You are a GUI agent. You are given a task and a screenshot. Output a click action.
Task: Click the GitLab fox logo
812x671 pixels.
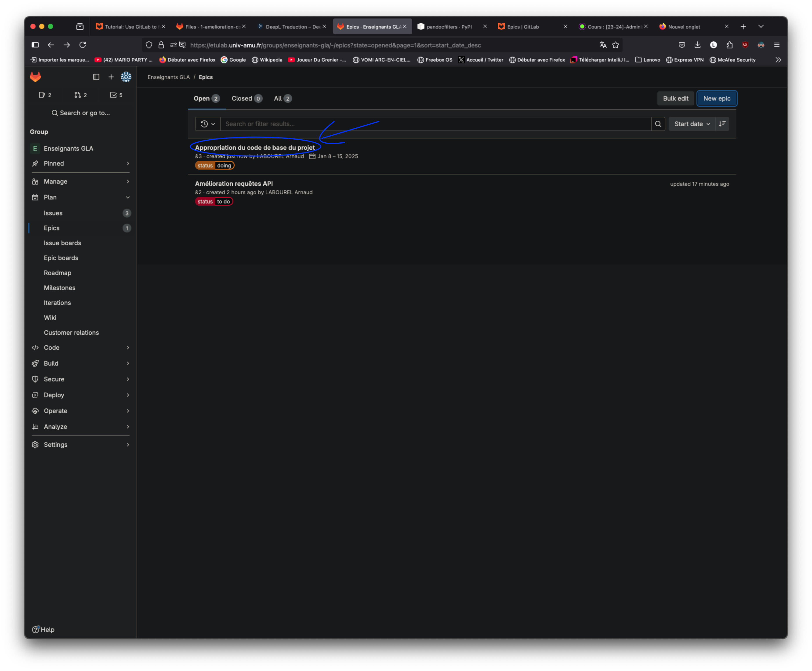(x=35, y=77)
